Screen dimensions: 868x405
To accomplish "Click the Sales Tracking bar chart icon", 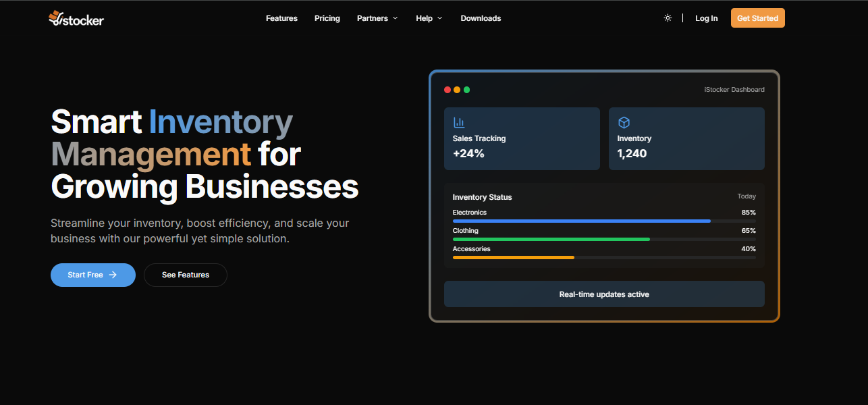I will [459, 122].
